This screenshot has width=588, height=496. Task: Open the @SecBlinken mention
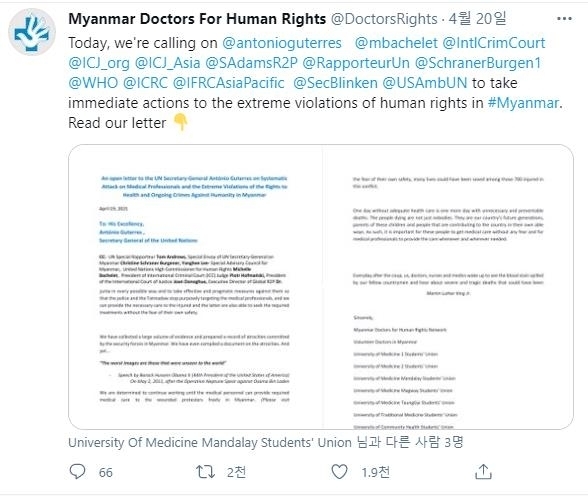[335, 83]
